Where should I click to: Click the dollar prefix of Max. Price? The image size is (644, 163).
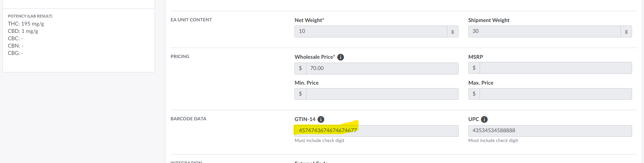474,94
